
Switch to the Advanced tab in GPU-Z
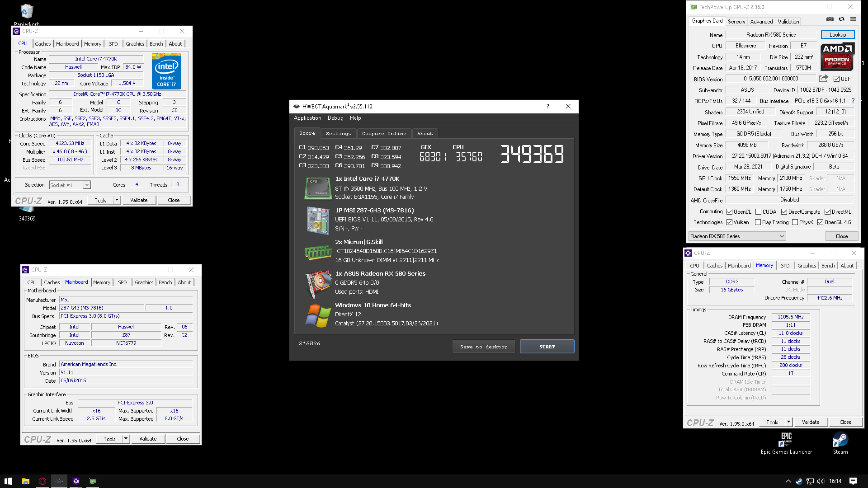[761, 22]
